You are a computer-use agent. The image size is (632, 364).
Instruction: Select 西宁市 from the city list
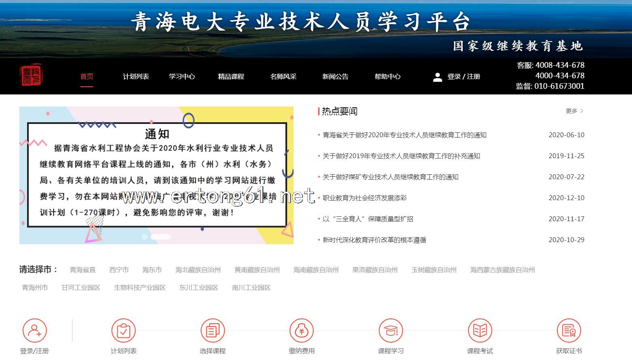[x=119, y=270]
